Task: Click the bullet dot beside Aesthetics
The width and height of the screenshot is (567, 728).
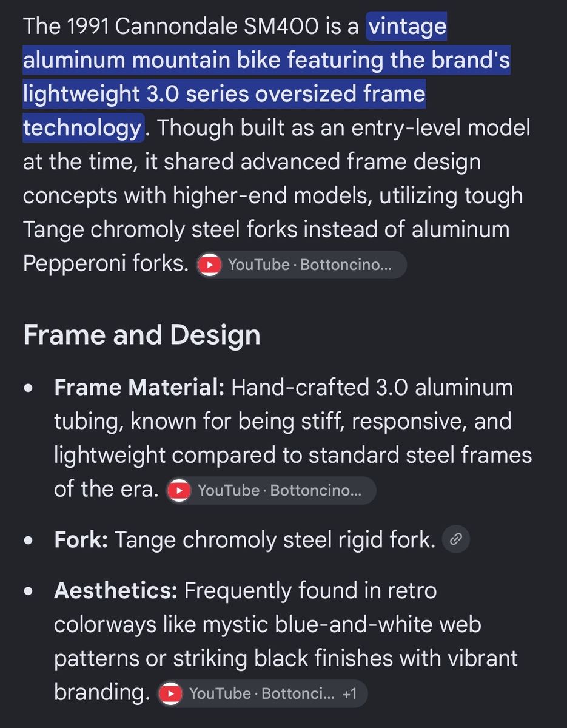Action: [x=29, y=591]
